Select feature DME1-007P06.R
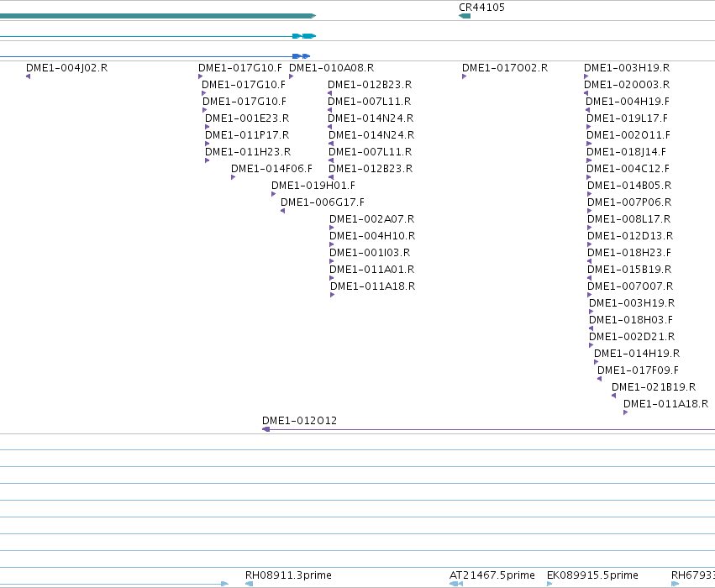Screen dimensions: 715x588 (629, 202)
